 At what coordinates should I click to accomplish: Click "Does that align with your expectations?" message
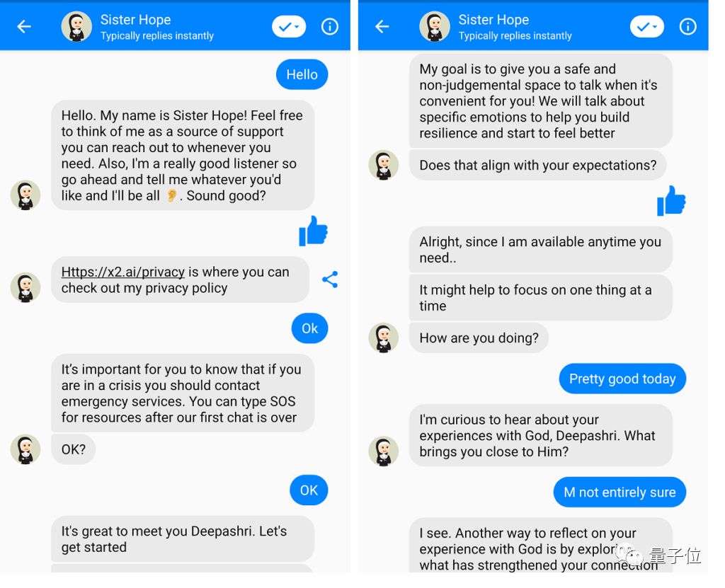537,166
